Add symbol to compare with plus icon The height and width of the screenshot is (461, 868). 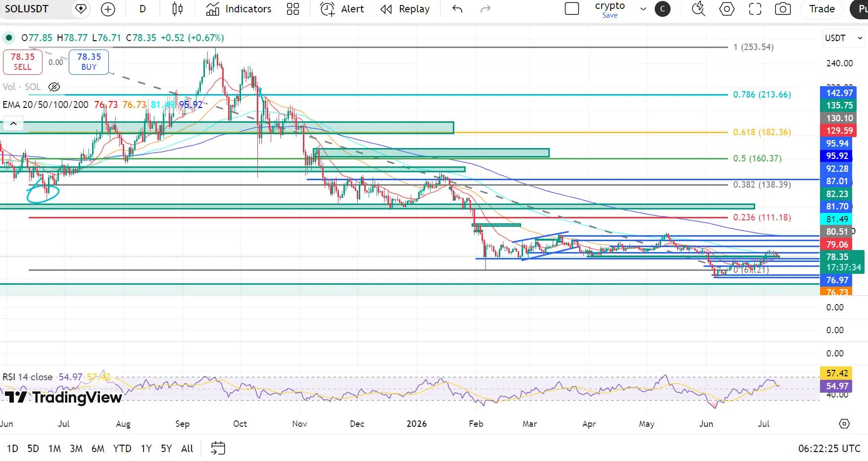point(107,9)
